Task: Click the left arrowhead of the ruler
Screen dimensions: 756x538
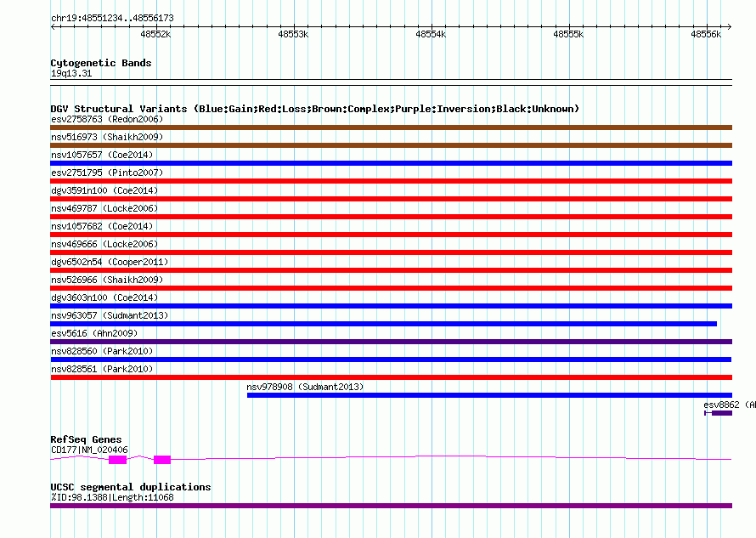Action: click(x=53, y=27)
